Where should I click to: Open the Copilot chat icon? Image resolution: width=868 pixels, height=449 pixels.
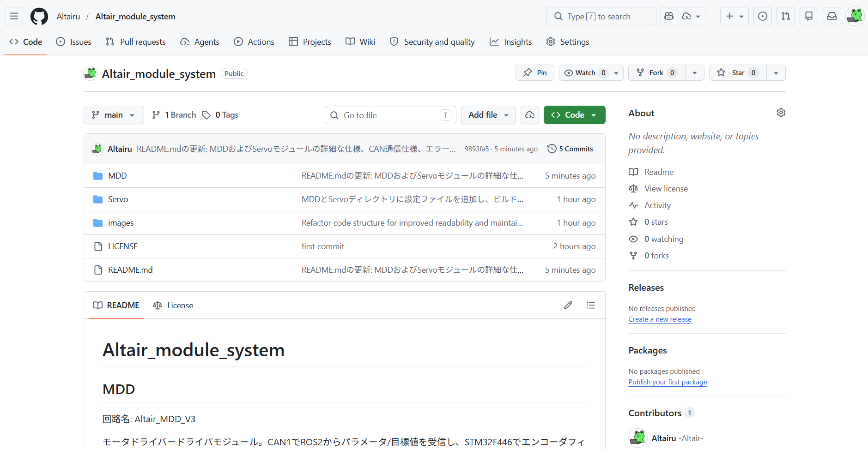(669, 16)
